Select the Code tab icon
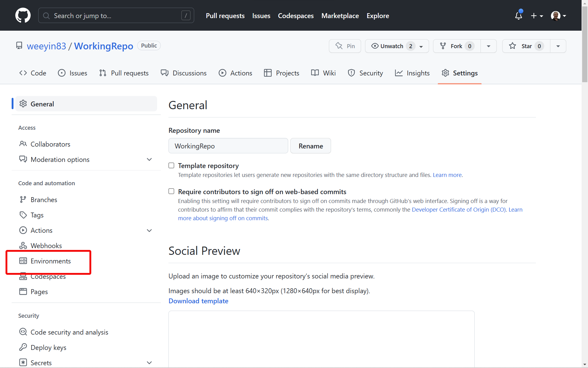Screen dimensions: 588x368 [23, 73]
